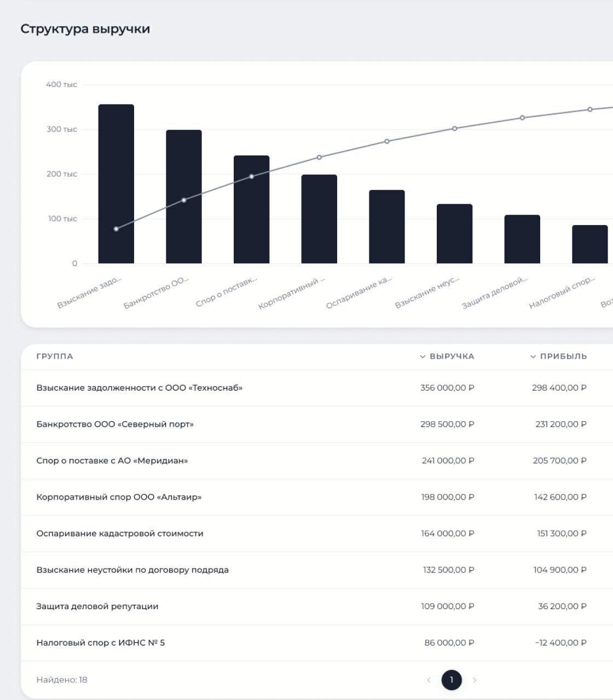613x700 pixels.
Task: Click the chart bar for Защита деловой...
Action: (x=522, y=239)
